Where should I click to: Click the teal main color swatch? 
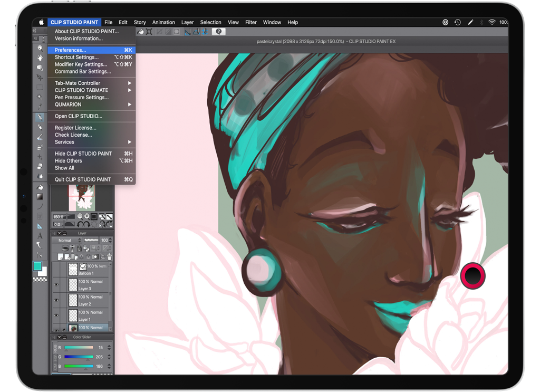pyautogui.click(x=37, y=266)
